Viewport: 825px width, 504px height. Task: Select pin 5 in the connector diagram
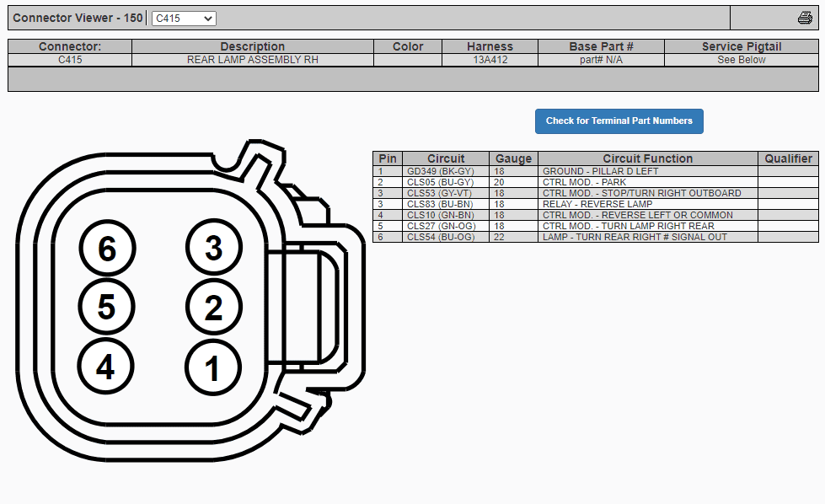point(107,307)
